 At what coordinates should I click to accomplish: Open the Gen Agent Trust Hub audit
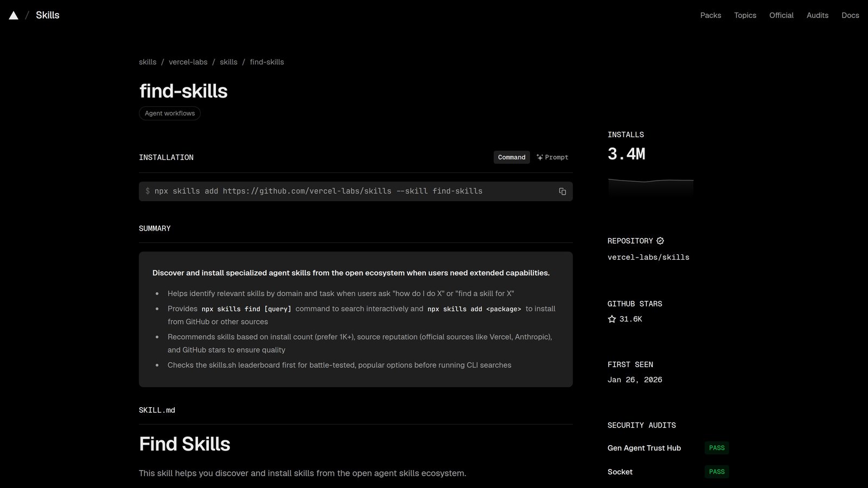[644, 448]
